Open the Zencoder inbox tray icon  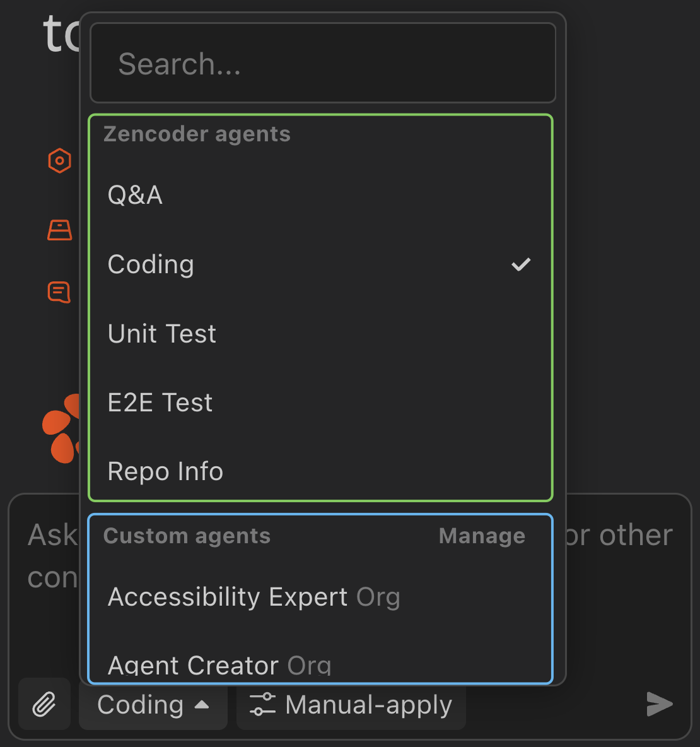point(59,230)
